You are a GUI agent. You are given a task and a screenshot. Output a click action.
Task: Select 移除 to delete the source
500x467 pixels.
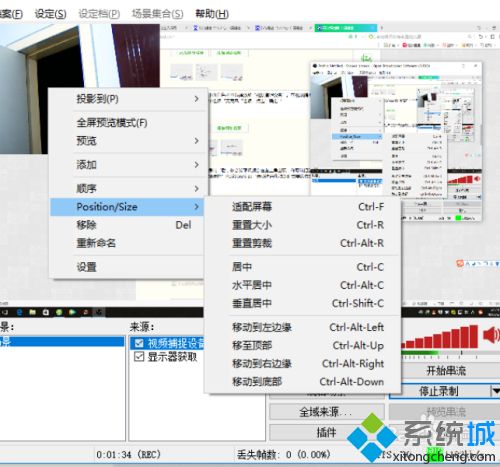(x=127, y=225)
